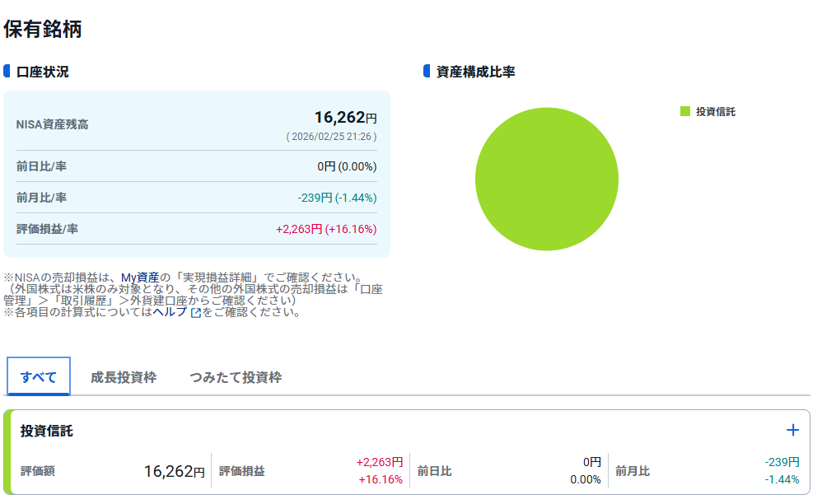Click the 2026/02/25 21:26 timestamp
This screenshot has height=504, width=822.
[331, 137]
